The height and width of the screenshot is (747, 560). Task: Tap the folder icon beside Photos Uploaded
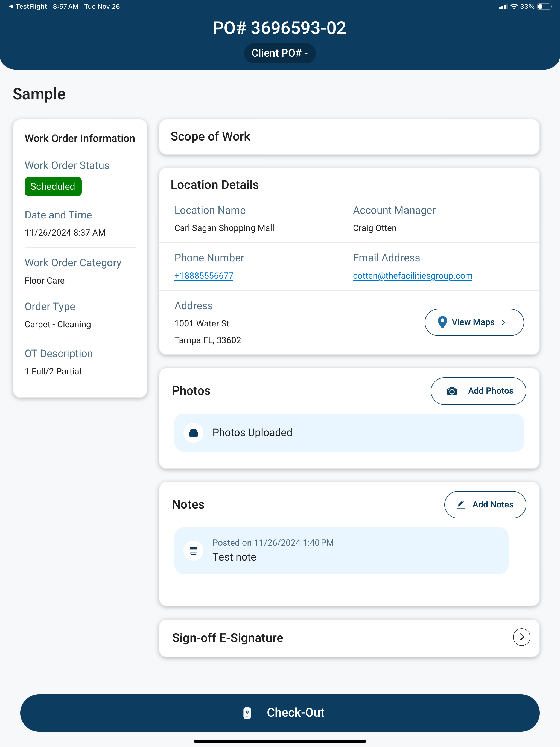pyautogui.click(x=194, y=433)
